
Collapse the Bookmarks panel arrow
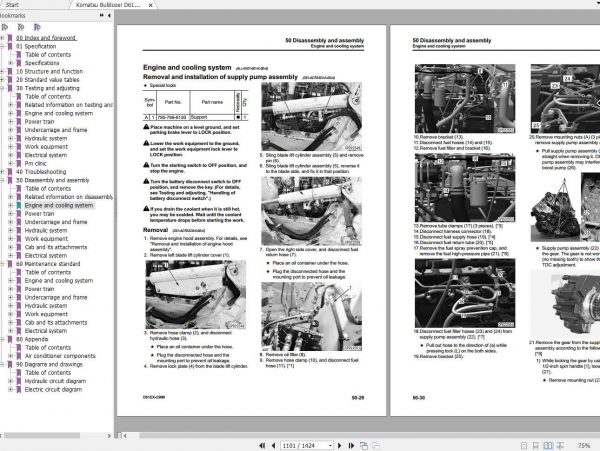coord(109,15)
